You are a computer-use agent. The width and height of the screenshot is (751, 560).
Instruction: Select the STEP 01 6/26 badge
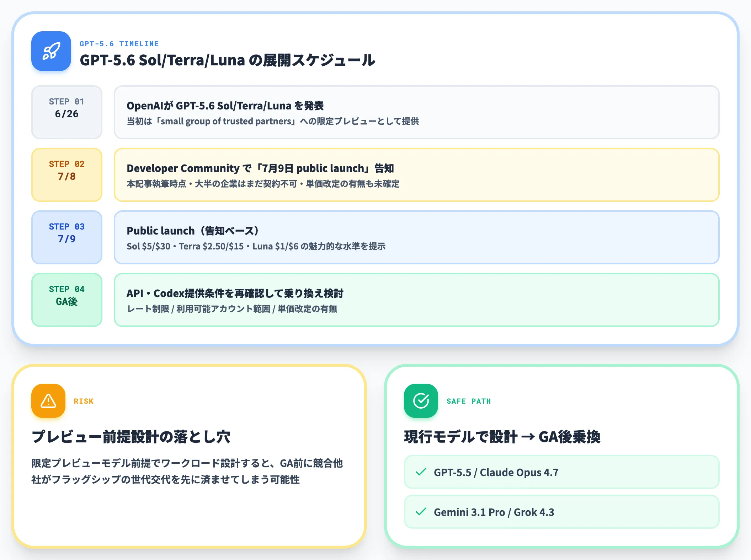(67, 112)
